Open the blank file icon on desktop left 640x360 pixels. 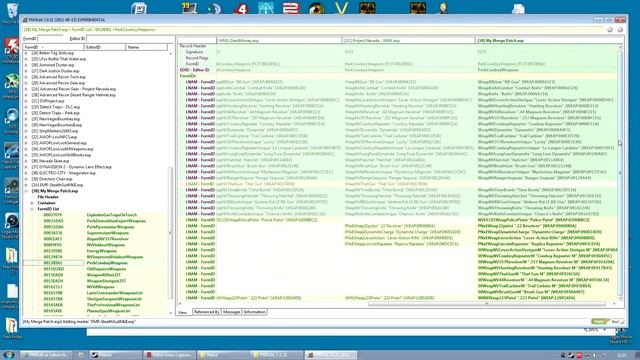click(11, 292)
